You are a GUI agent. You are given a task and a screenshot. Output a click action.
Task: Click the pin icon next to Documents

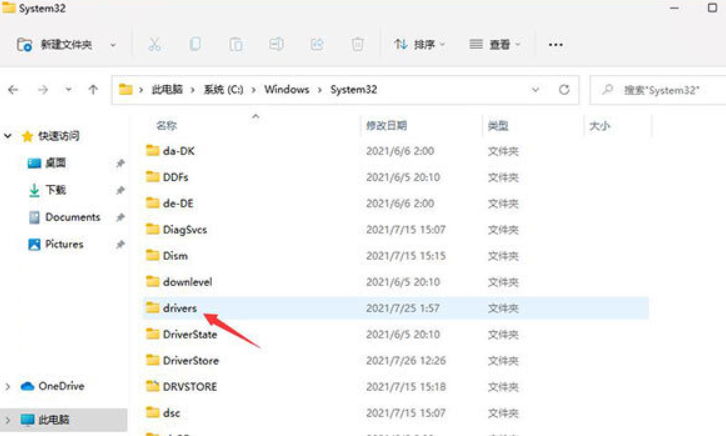pos(120,217)
